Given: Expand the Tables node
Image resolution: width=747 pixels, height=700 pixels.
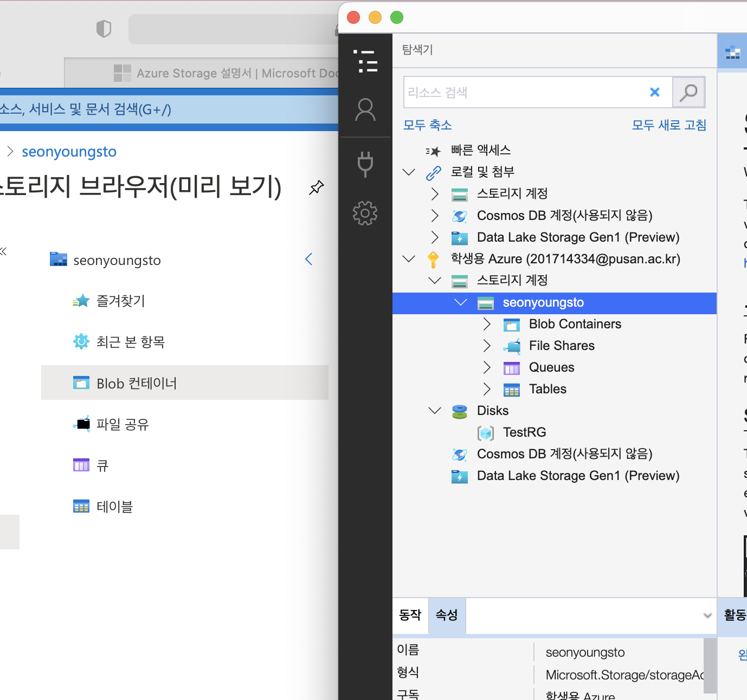Looking at the screenshot, I should tap(487, 389).
